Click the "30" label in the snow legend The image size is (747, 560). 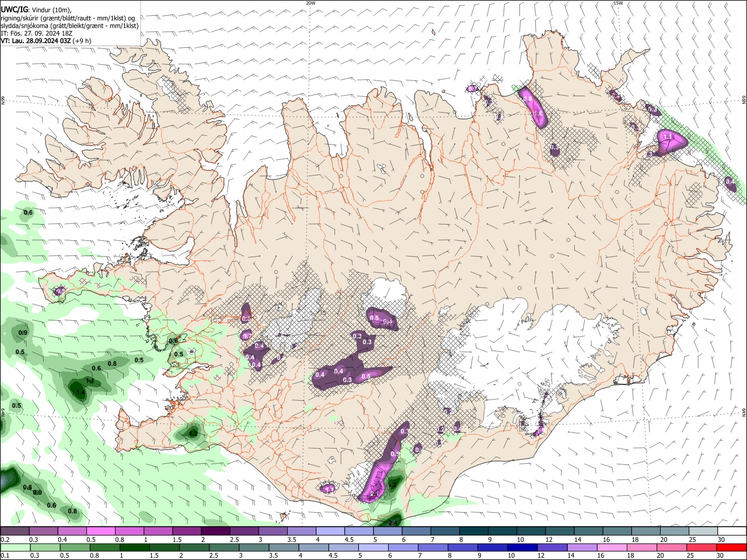(x=721, y=540)
